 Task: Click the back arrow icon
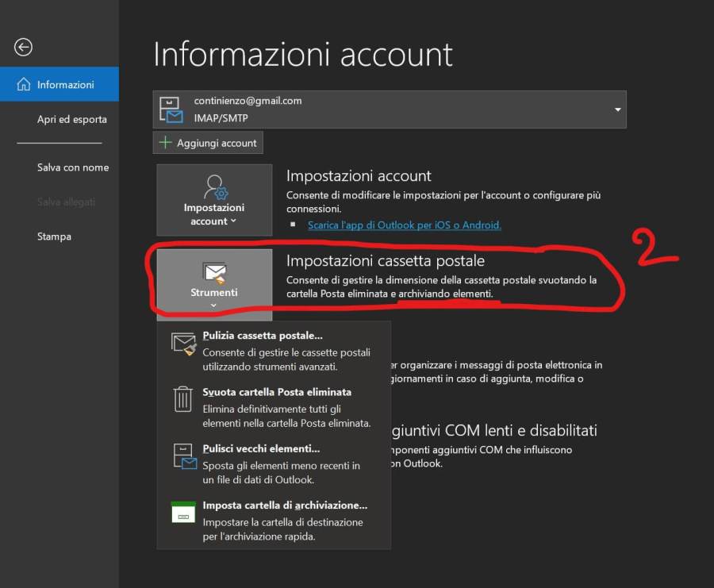(23, 48)
